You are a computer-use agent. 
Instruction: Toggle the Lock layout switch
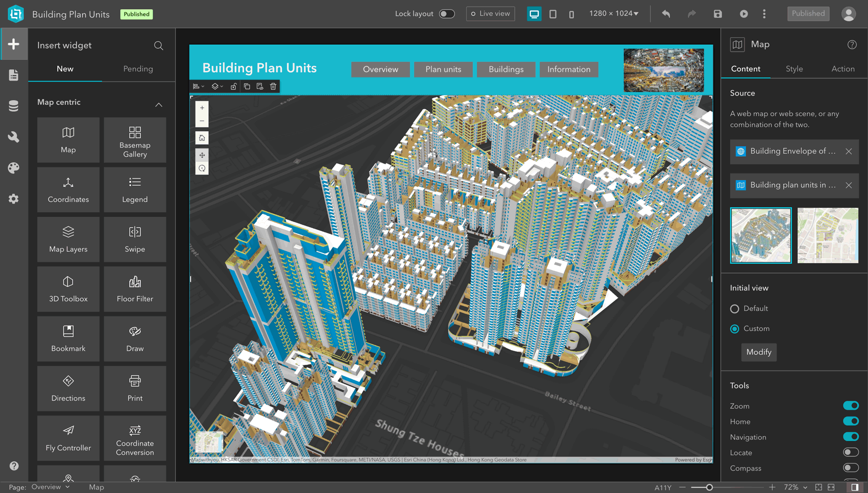[446, 14]
